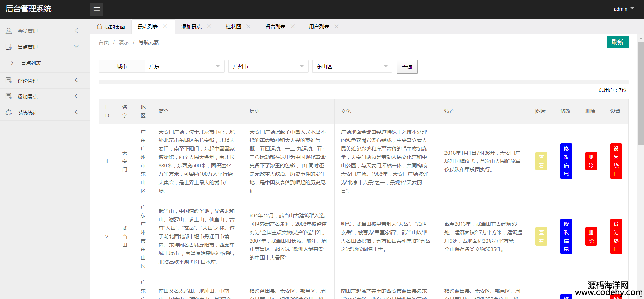The height and width of the screenshot is (299, 644).
Task: Click red 删除 button for 天安门 row
Action: (591, 161)
